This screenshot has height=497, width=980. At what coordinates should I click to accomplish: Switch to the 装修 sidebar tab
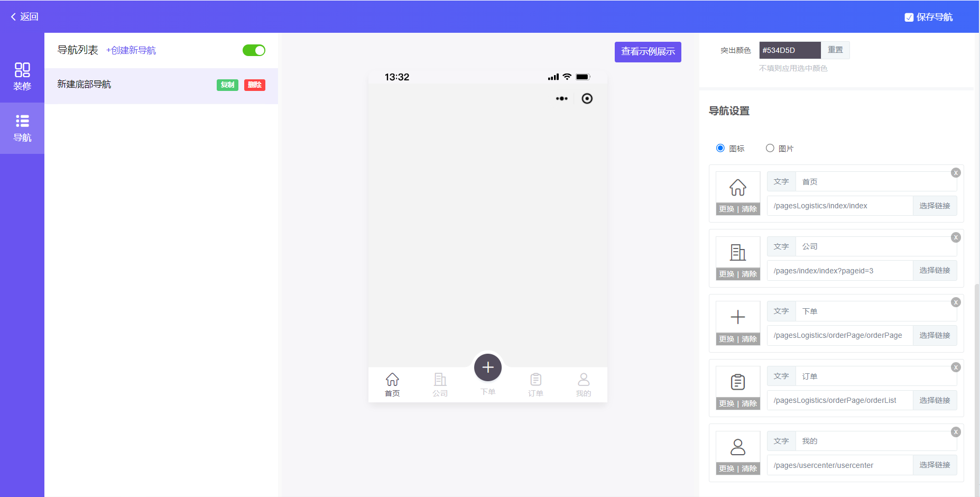click(x=22, y=76)
